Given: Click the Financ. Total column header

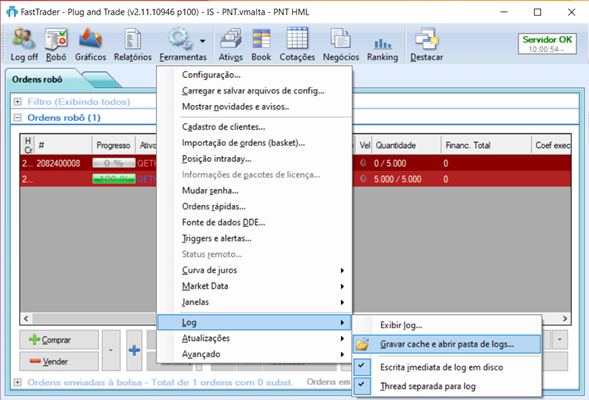Looking at the screenshot, I should tap(486, 145).
